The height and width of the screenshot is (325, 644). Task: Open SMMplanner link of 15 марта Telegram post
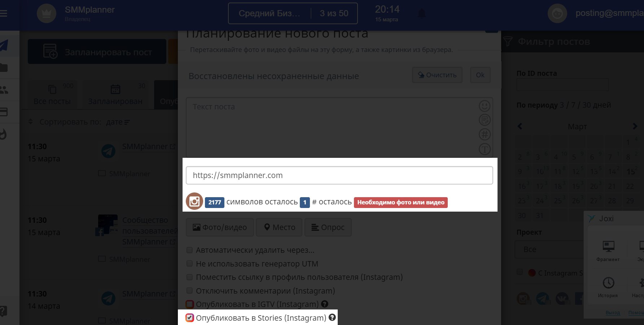[x=149, y=147]
